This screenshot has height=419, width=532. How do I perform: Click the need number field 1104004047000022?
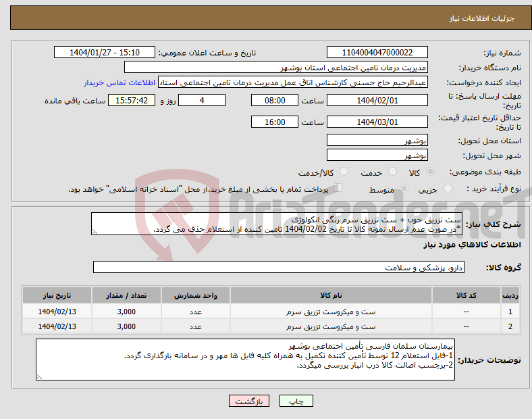pos(377,52)
